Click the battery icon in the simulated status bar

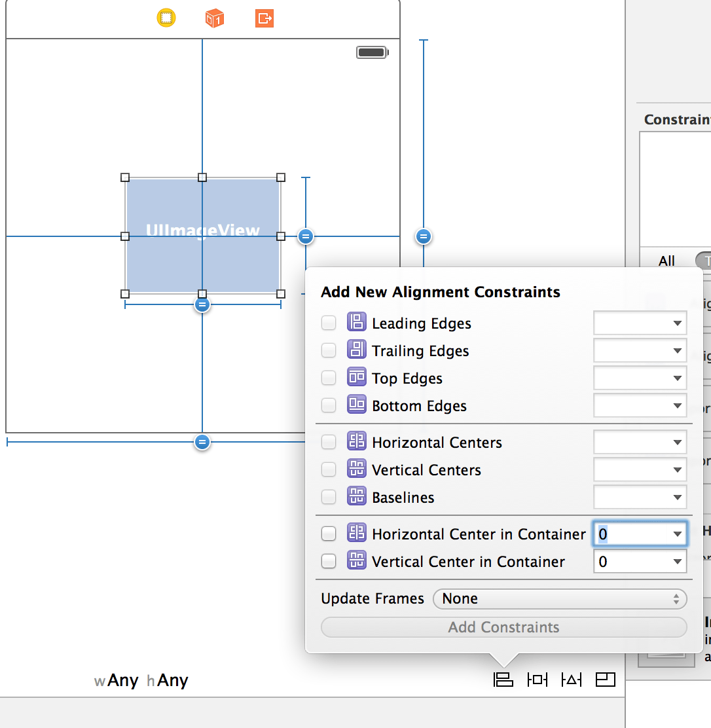(371, 52)
